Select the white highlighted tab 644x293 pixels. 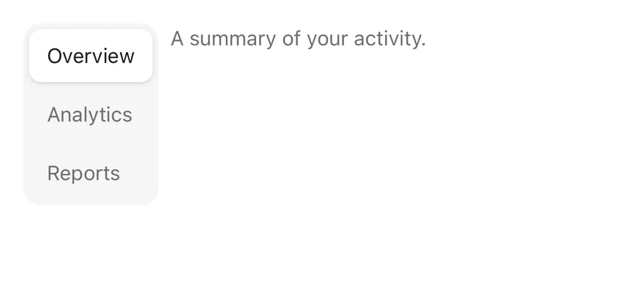pyautogui.click(x=90, y=56)
